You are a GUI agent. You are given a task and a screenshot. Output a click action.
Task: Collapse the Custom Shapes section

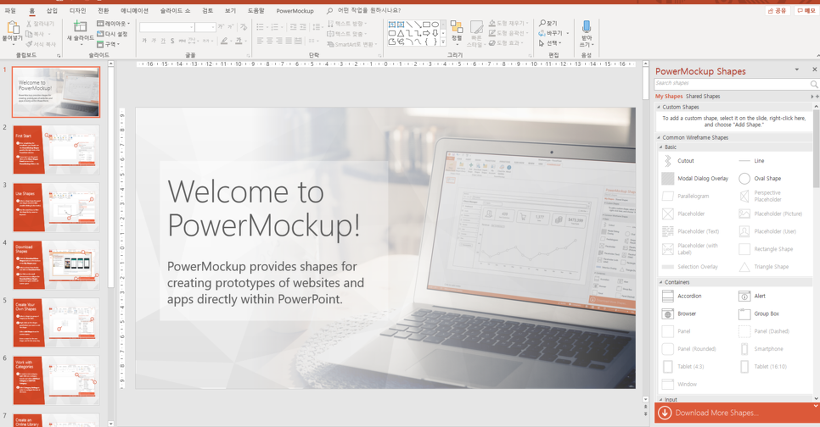(x=659, y=107)
